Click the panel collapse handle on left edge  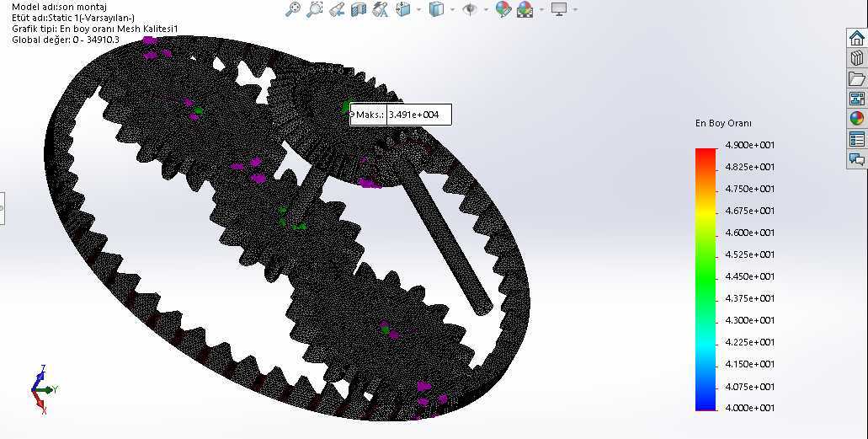tap(2, 208)
